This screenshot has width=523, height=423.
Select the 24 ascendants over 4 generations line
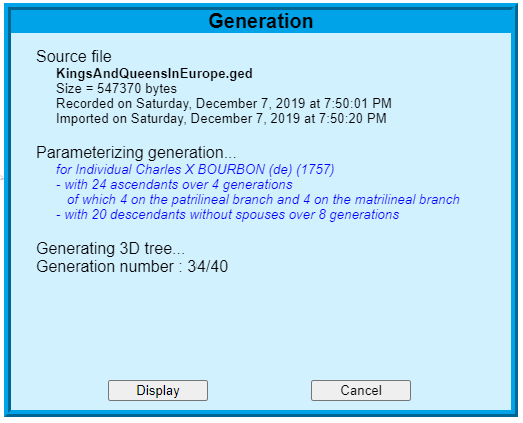click(x=174, y=184)
